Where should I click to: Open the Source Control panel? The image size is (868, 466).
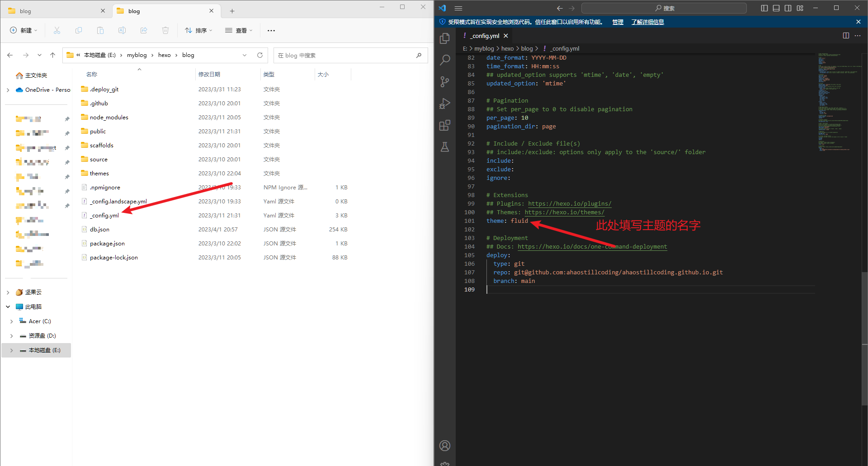tap(445, 81)
